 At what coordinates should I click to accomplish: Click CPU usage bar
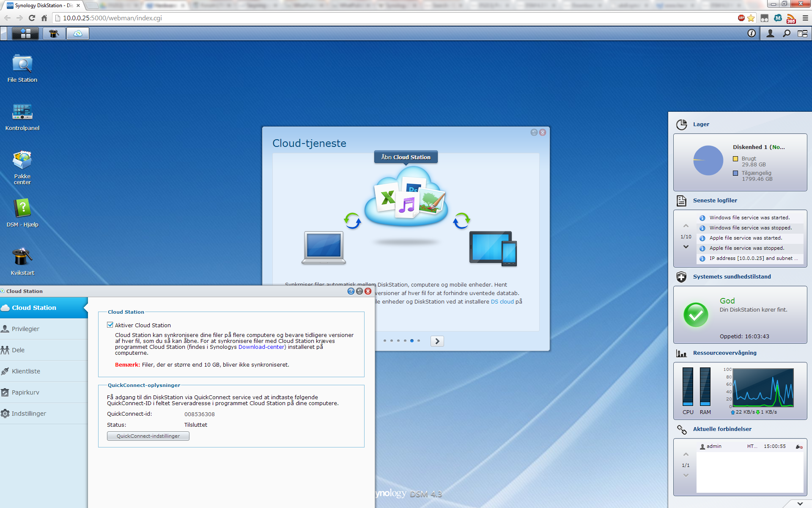(x=688, y=387)
